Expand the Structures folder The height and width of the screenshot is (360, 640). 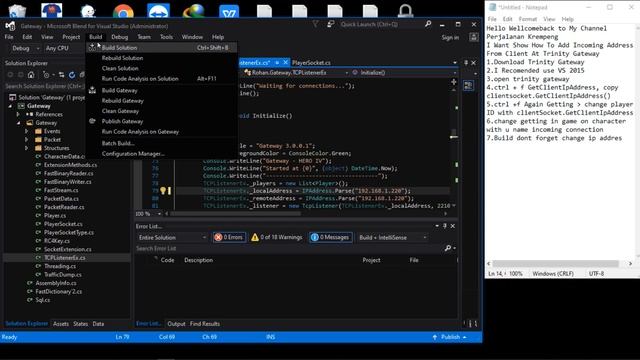point(27,148)
